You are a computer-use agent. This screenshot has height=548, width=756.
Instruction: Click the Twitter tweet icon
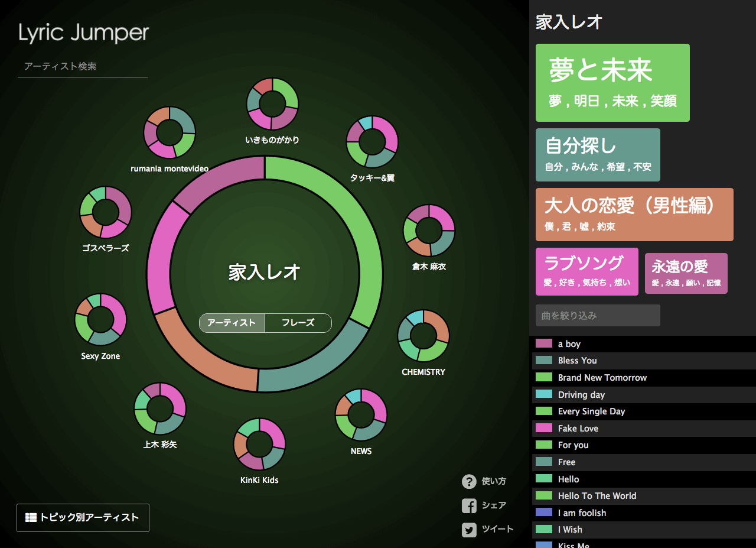click(x=469, y=530)
